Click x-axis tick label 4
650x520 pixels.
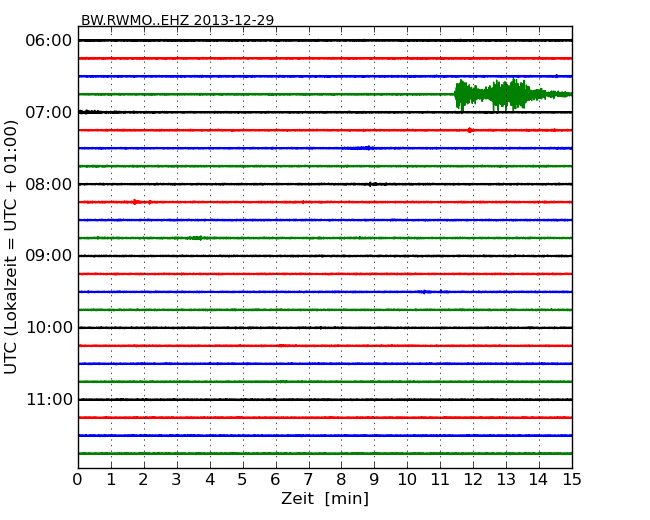click(210, 480)
